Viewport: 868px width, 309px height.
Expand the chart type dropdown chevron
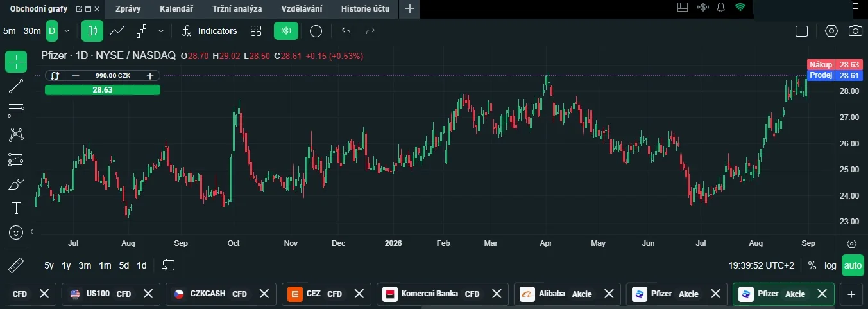(x=161, y=31)
